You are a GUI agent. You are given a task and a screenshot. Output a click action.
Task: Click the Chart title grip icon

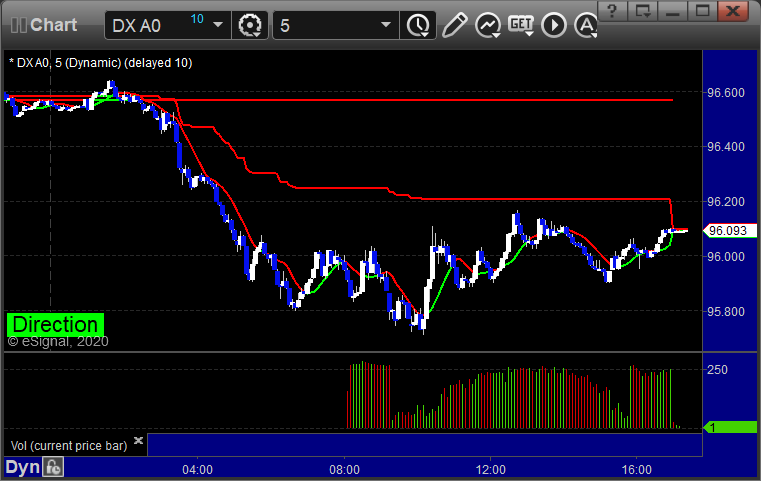pyautogui.click(x=18, y=25)
